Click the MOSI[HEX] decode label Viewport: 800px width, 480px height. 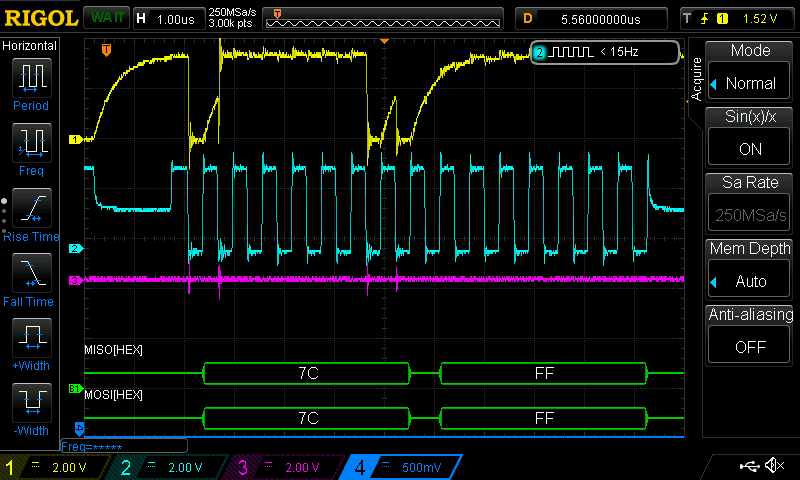point(113,395)
